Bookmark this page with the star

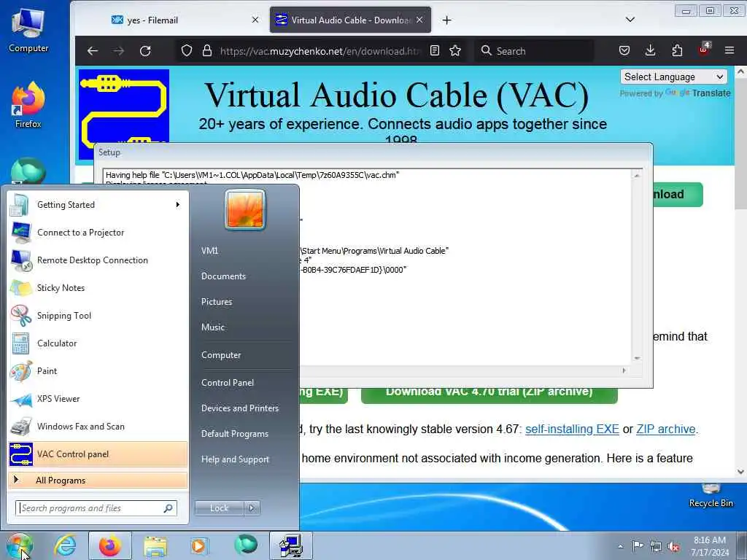coord(455,50)
